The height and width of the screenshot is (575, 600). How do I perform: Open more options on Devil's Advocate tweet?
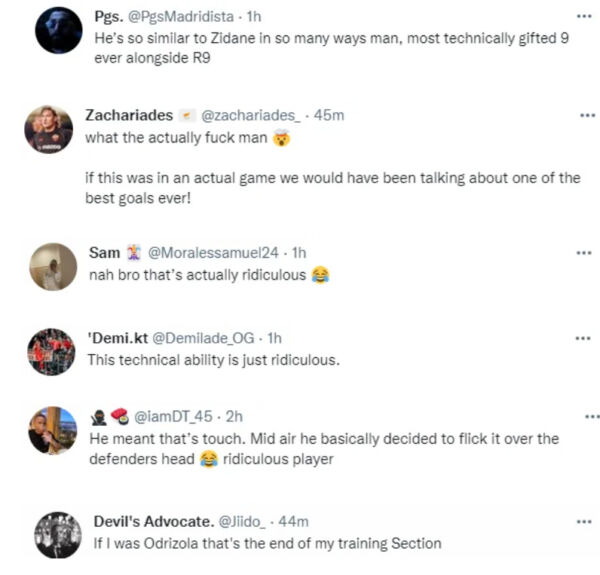pos(585,522)
